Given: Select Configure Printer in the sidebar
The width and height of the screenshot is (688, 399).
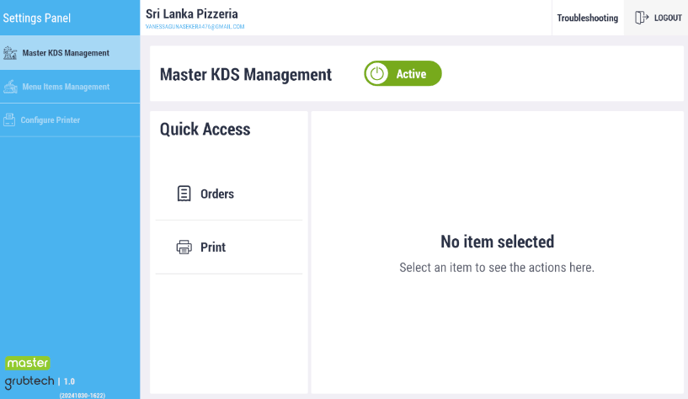Looking at the screenshot, I should [x=70, y=120].
